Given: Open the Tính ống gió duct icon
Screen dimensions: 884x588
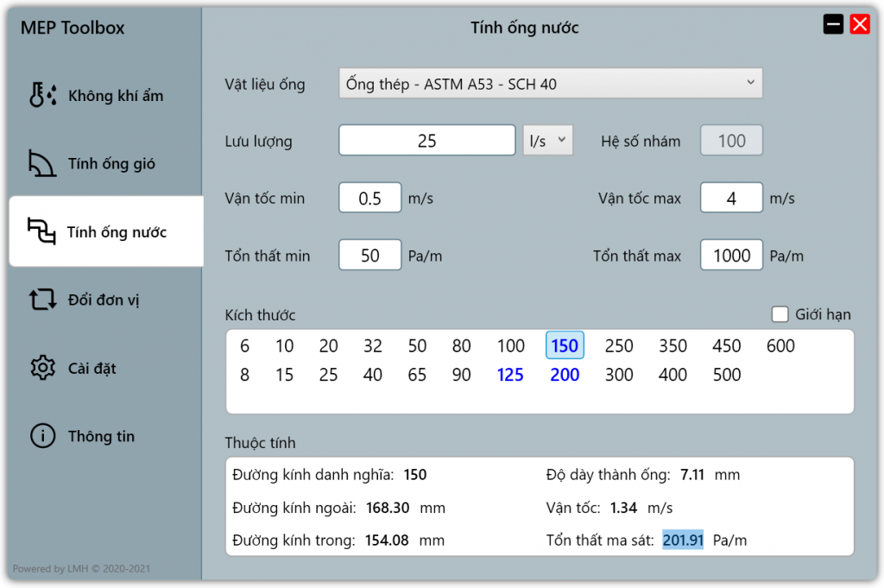Looking at the screenshot, I should pos(43,162).
